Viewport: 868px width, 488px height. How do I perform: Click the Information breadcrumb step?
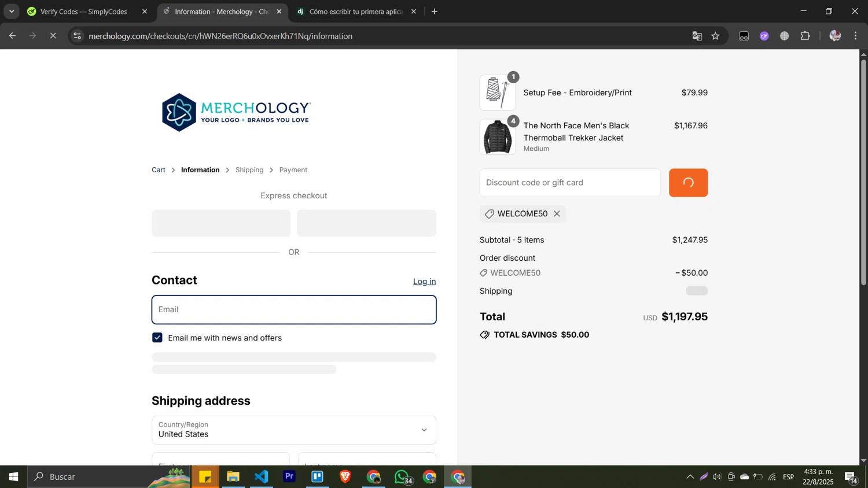click(200, 170)
